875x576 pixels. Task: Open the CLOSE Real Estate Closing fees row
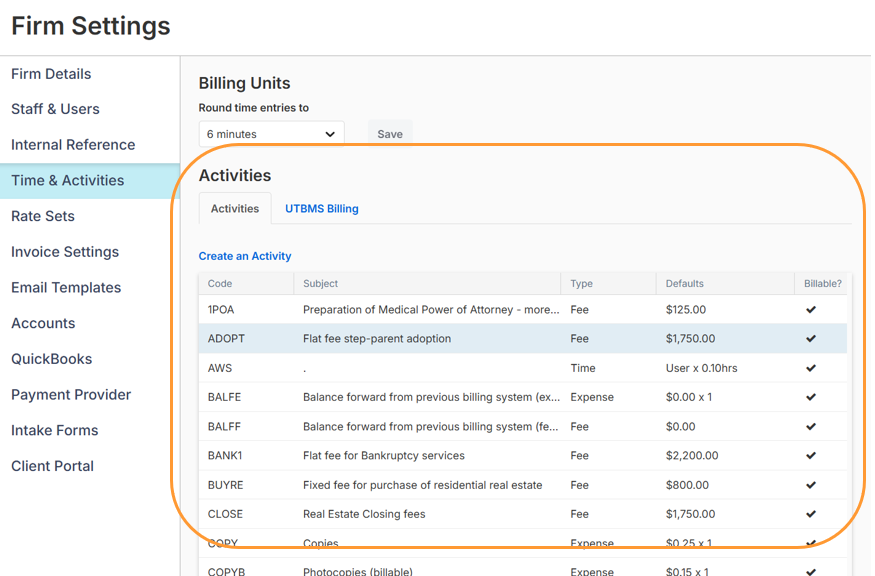430,514
